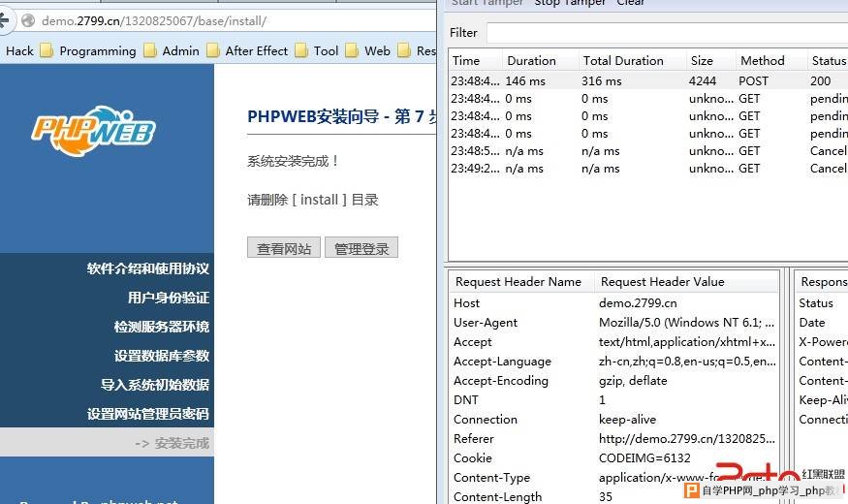Sort by the Total Duration column header
Viewport: 848px width, 504px height.
[632, 60]
